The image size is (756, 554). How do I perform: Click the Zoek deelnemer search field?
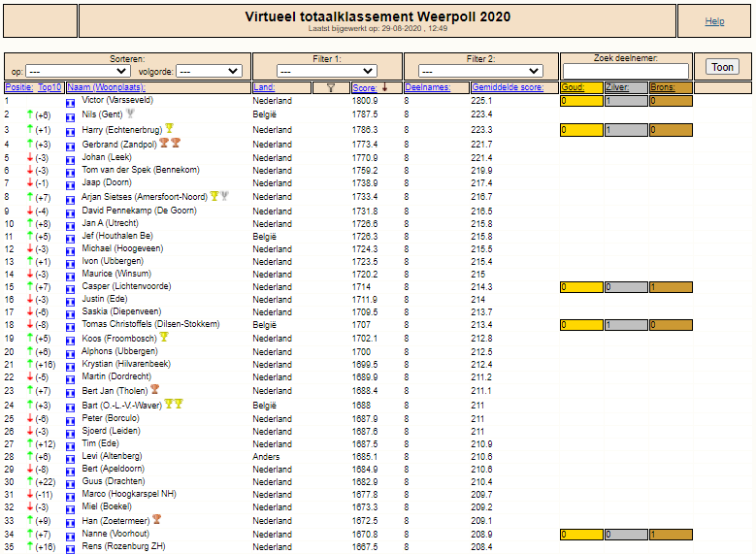click(x=625, y=71)
